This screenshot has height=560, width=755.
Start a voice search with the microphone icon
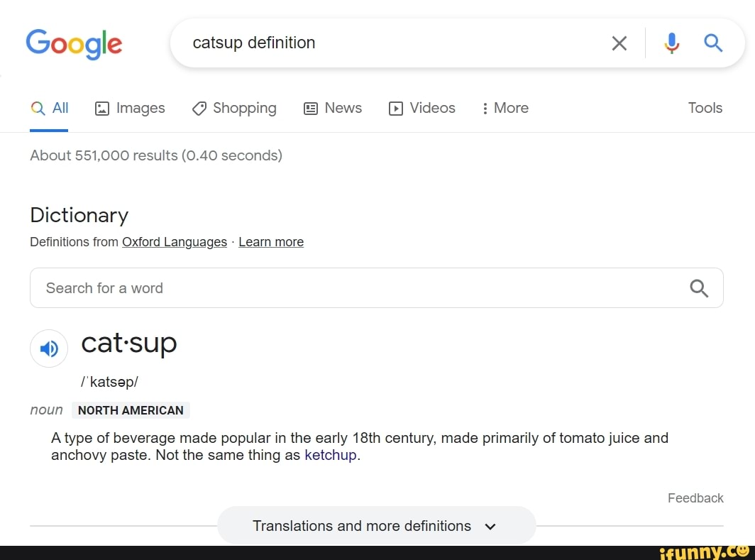tap(671, 43)
